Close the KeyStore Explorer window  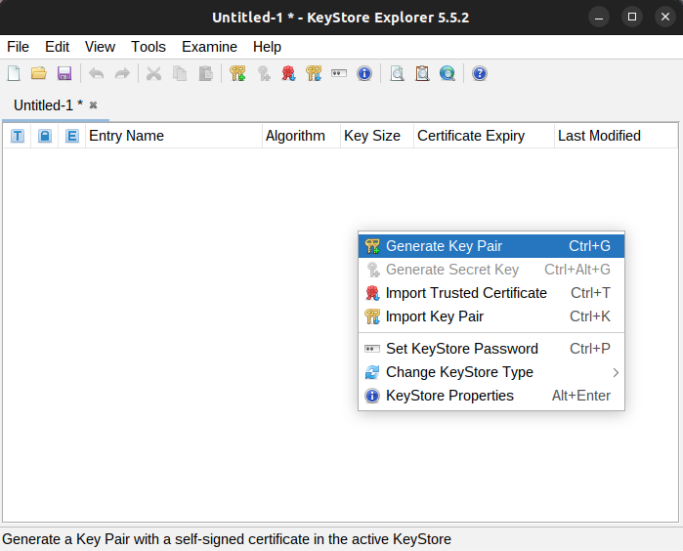click(x=665, y=17)
